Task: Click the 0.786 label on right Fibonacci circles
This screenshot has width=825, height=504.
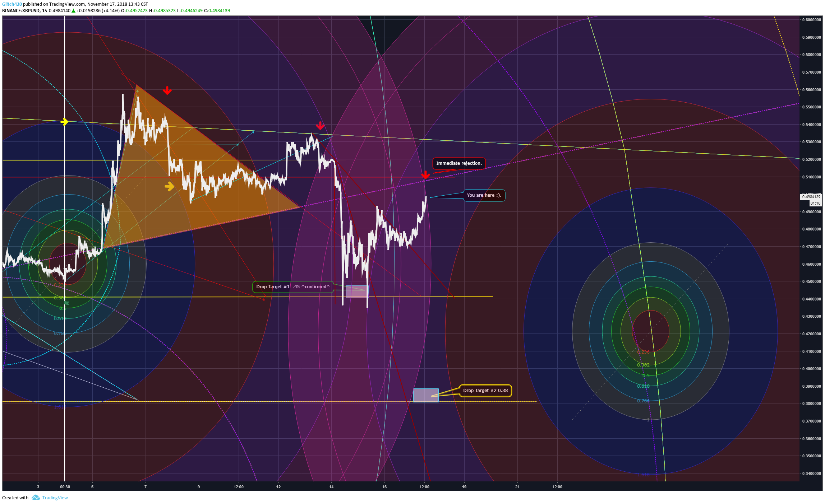Action: click(643, 401)
